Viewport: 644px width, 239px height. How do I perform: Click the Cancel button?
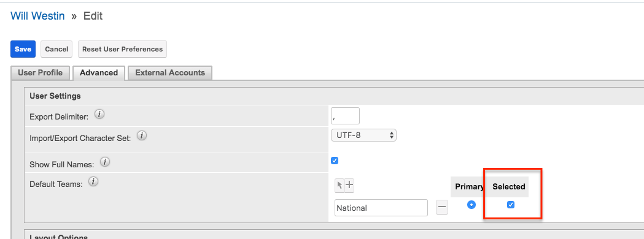point(56,49)
